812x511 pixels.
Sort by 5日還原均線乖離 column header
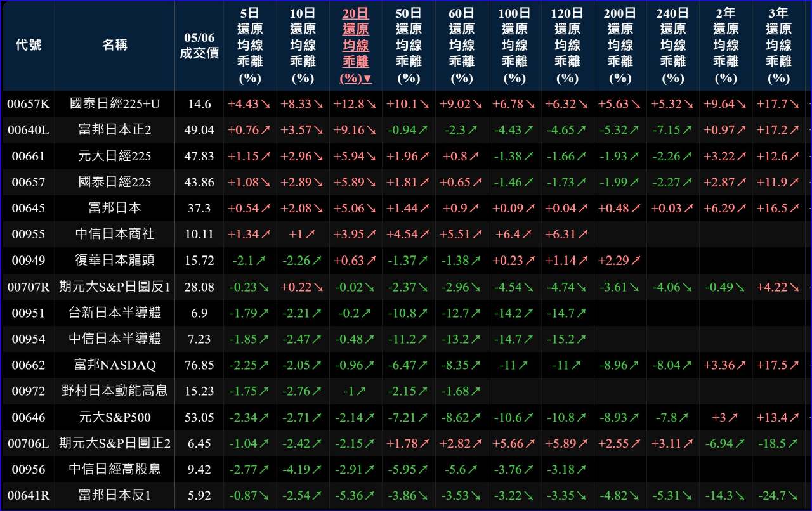click(x=250, y=46)
